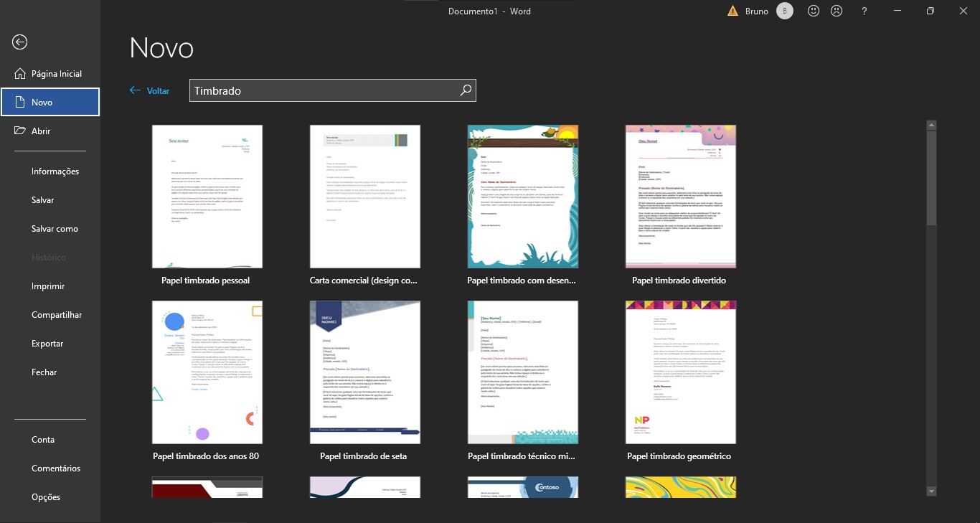
Task: Open the Página Inicial home item
Action: click(x=50, y=74)
